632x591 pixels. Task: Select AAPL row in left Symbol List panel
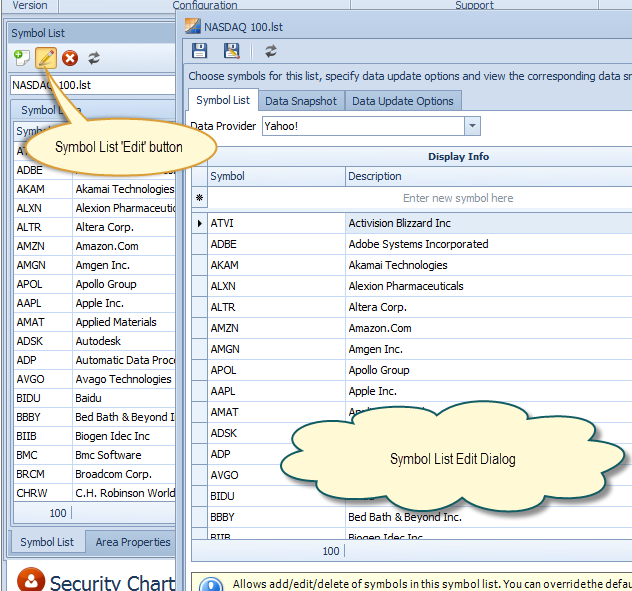pyautogui.click(x=95, y=303)
